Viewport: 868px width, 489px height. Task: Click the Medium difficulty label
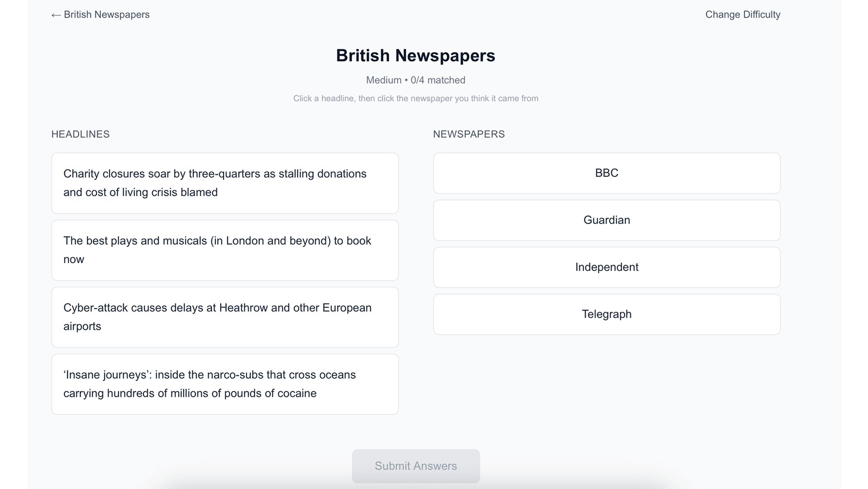(383, 80)
